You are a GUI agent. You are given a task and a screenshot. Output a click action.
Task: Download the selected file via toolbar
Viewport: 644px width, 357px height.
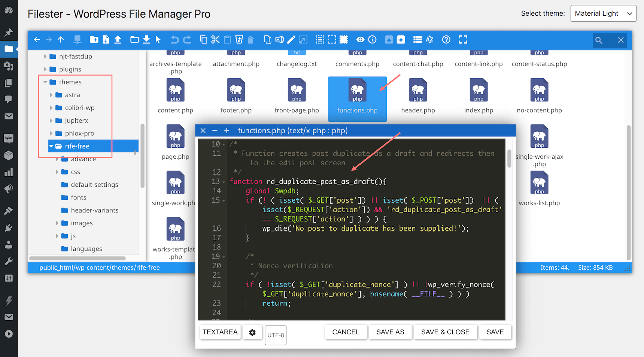tap(146, 40)
